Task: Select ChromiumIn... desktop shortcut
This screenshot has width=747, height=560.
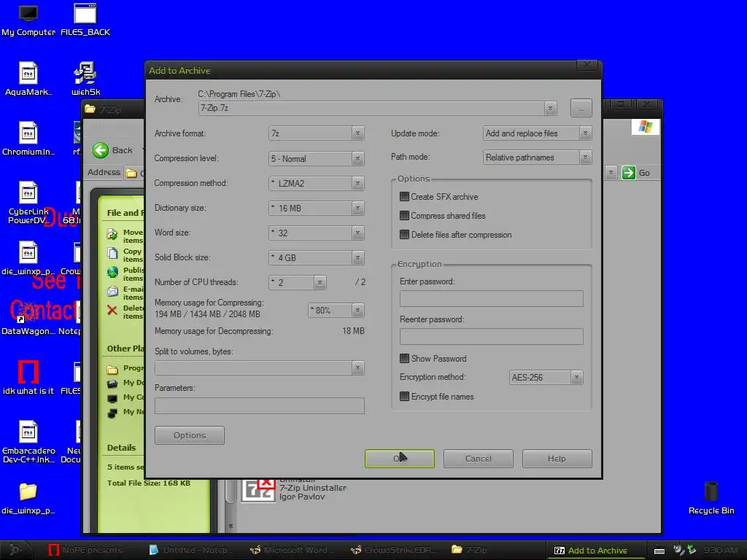Action: coord(28,139)
